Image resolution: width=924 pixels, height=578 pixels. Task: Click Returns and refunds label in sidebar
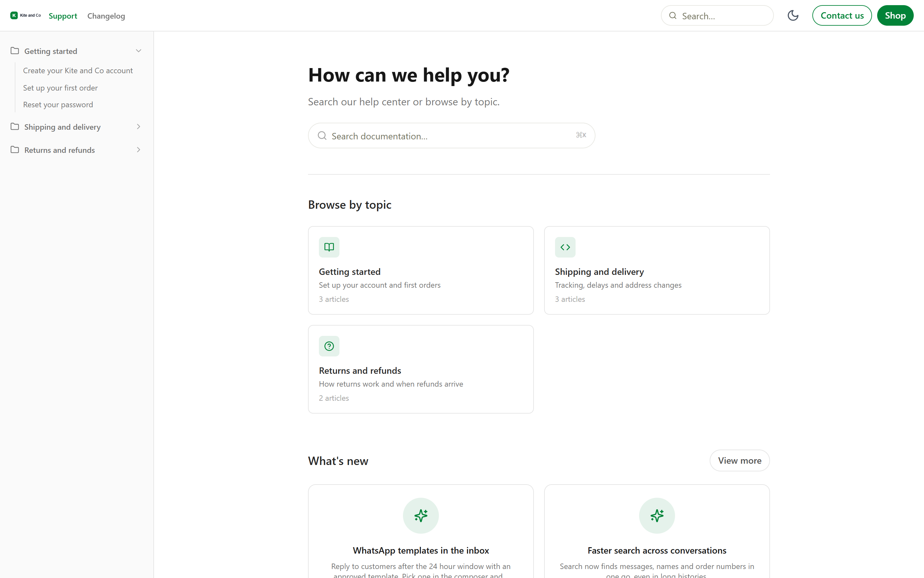pyautogui.click(x=60, y=150)
